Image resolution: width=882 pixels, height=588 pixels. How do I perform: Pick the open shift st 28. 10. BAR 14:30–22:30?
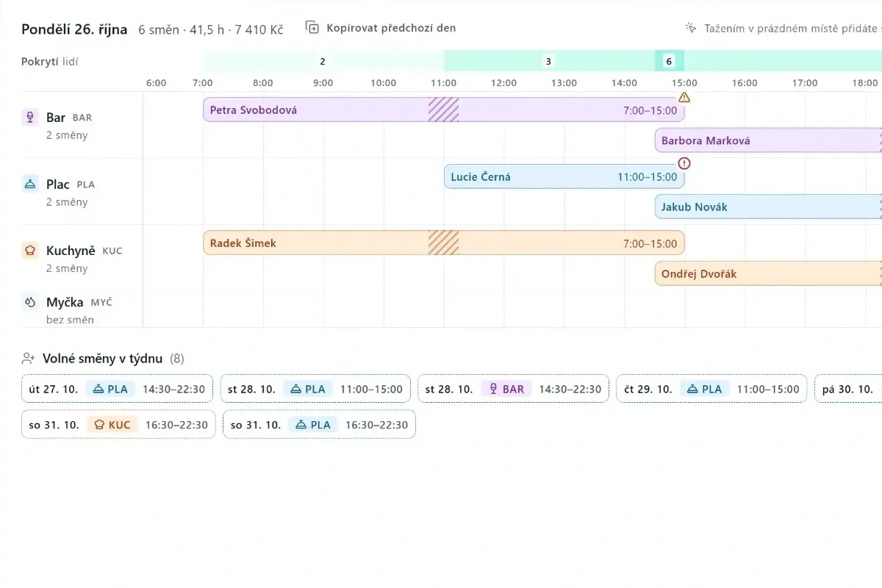[513, 389]
